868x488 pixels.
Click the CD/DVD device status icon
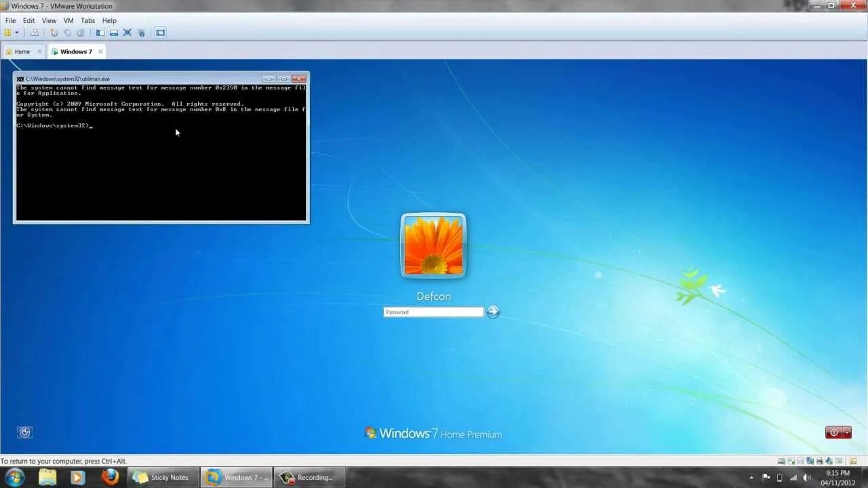[x=791, y=461]
